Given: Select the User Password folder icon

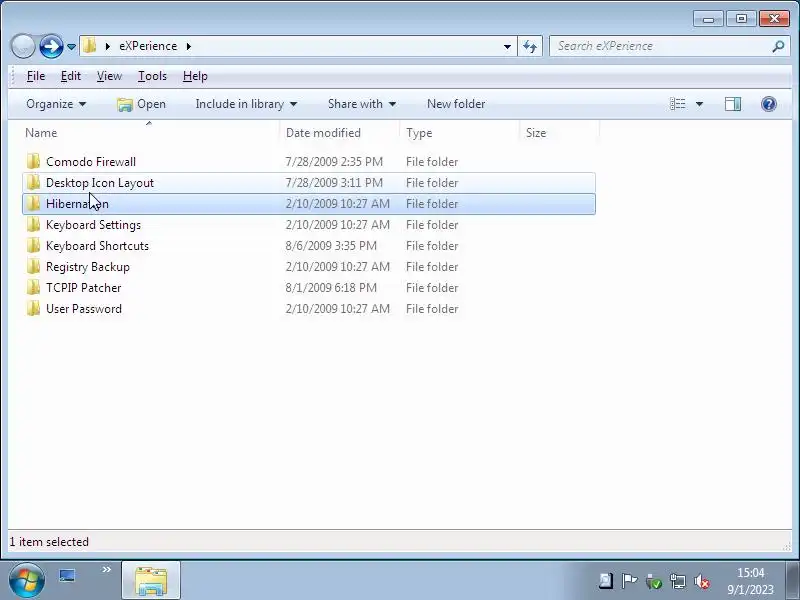Looking at the screenshot, I should pos(33,308).
